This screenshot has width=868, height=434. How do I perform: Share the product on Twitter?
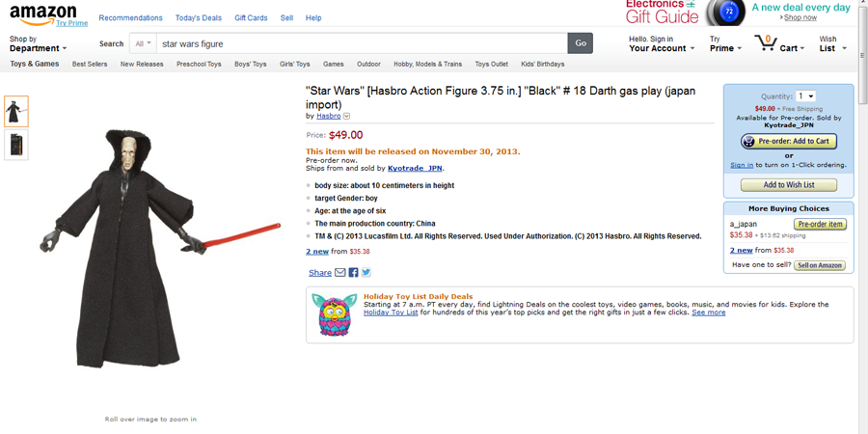click(366, 273)
